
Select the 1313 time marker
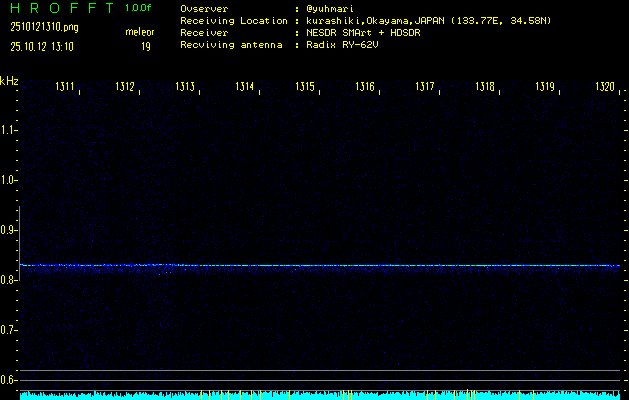coord(185,87)
